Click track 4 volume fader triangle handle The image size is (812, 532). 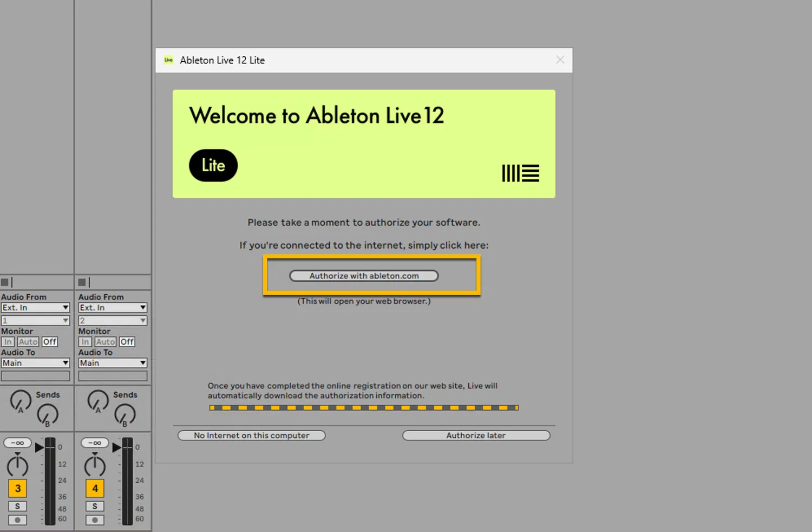point(116,447)
